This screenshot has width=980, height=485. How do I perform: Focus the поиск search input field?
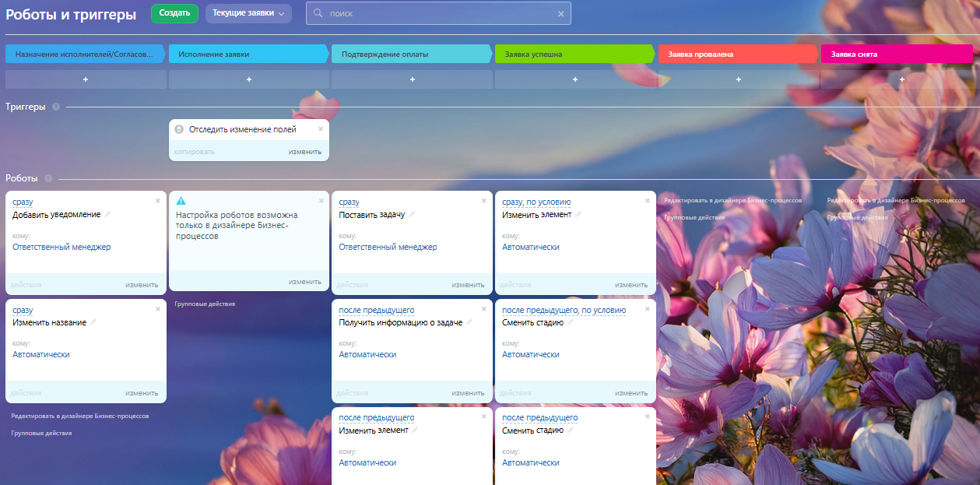(x=438, y=13)
